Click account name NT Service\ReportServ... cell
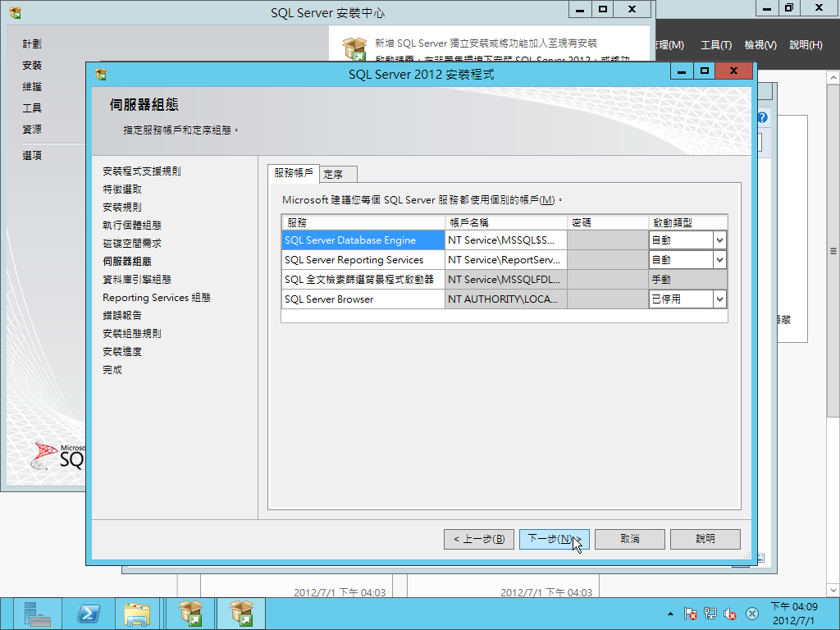Viewport: 840px width, 630px height. click(x=505, y=260)
